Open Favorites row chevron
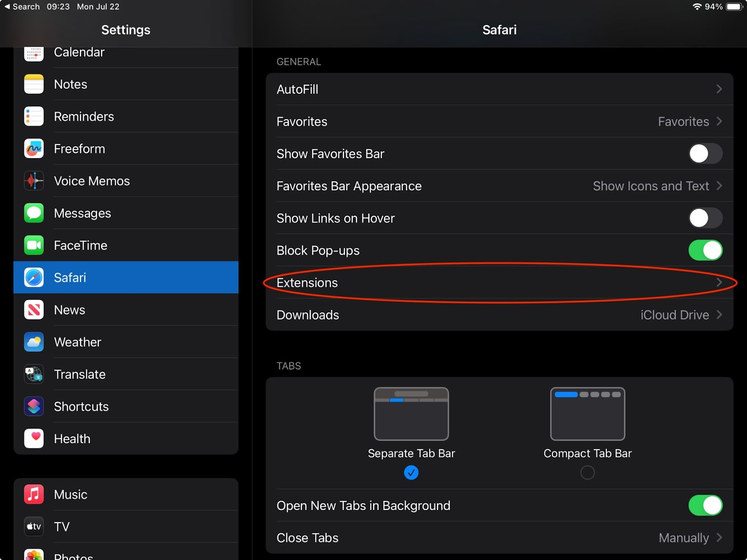 point(719,121)
